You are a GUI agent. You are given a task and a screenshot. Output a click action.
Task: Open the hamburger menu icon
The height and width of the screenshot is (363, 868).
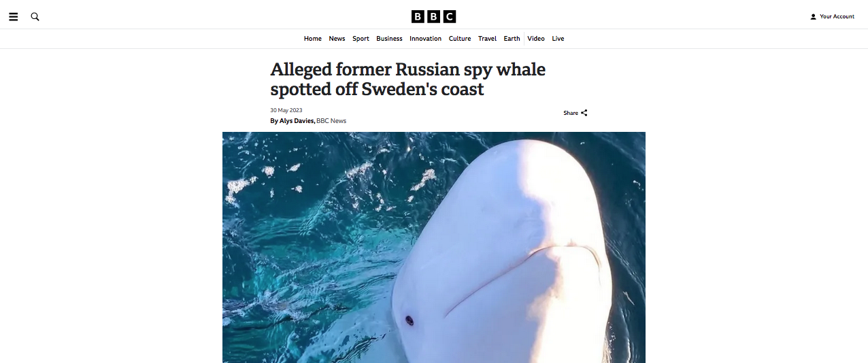[14, 16]
